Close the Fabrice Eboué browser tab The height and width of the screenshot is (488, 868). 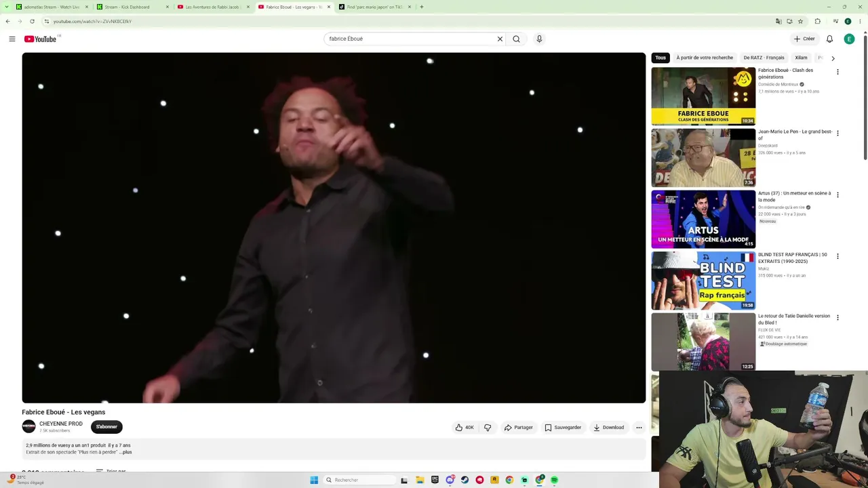click(329, 7)
